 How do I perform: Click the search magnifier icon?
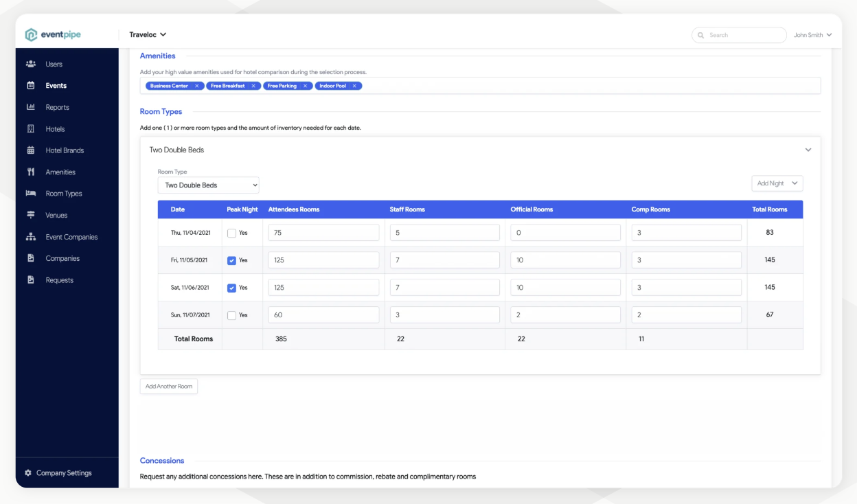[x=701, y=35]
